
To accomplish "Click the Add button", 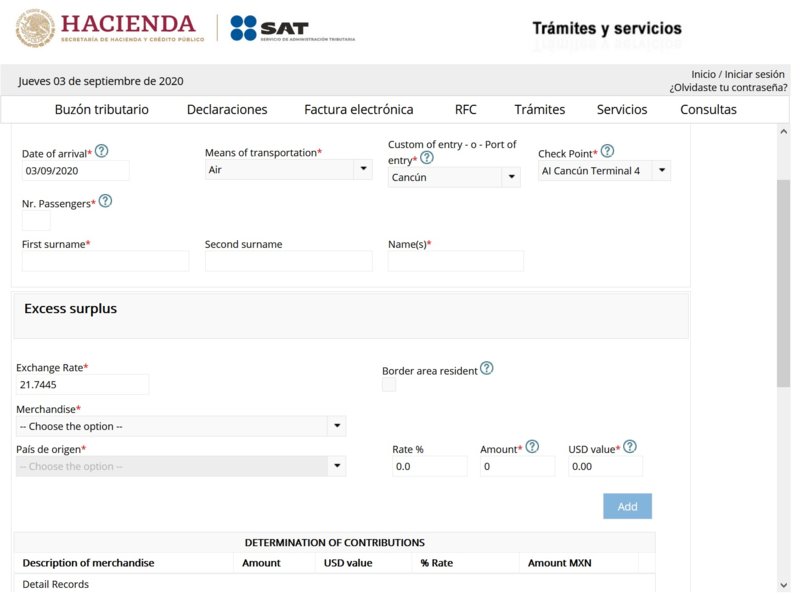I will click(x=627, y=506).
